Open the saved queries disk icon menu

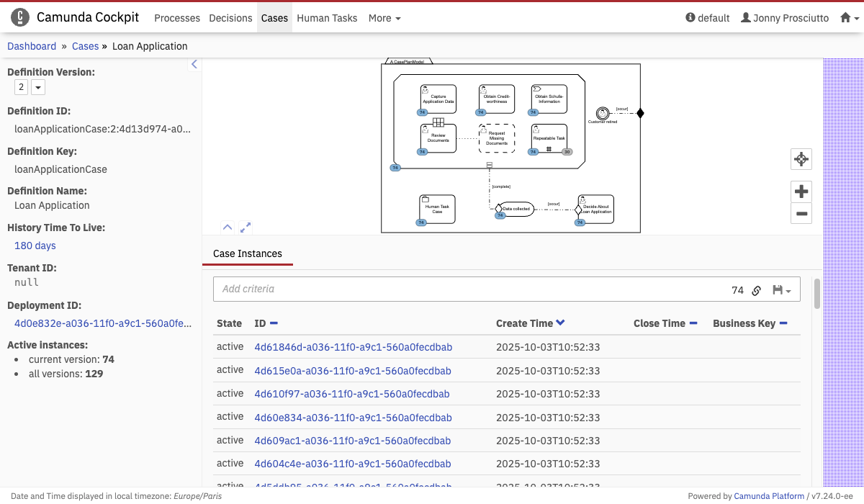[781, 291]
